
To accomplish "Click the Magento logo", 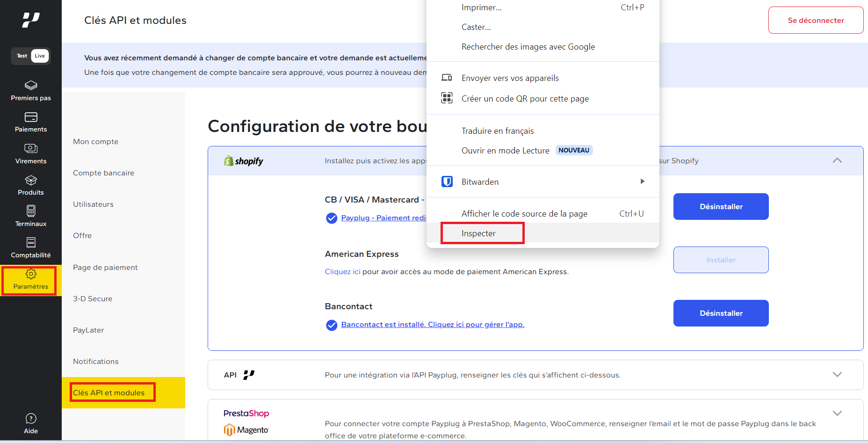I will [x=246, y=429].
